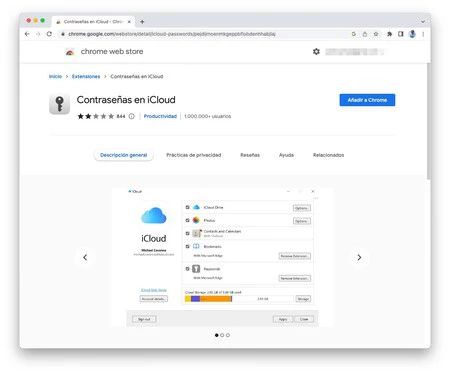Toggle the iCloud Drive checkbox
450x374 pixels.
[x=187, y=207]
